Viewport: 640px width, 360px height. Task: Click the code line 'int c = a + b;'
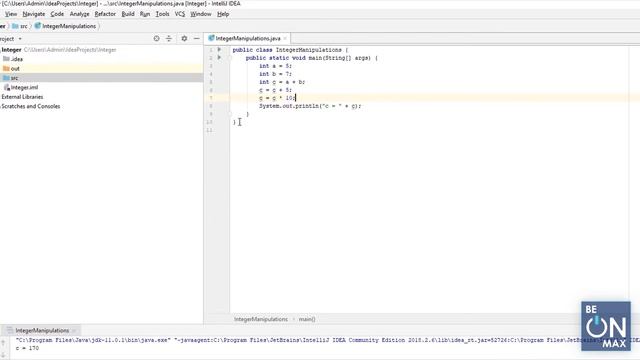click(x=282, y=82)
